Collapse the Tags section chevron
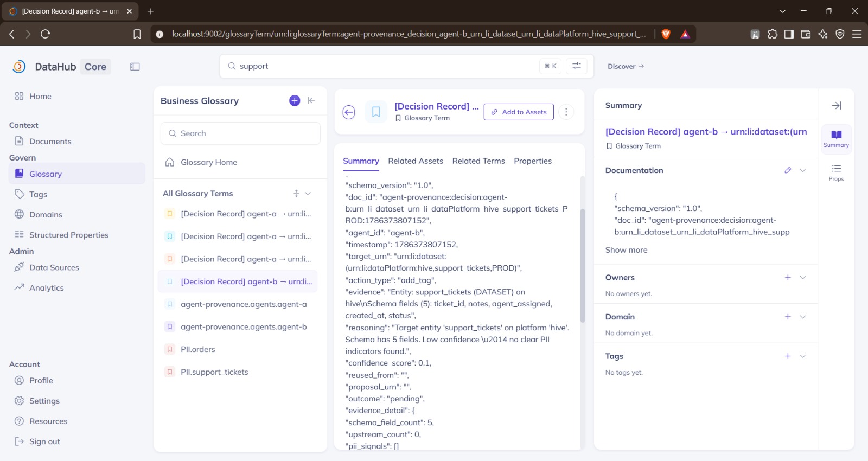The height and width of the screenshot is (461, 868). point(803,356)
